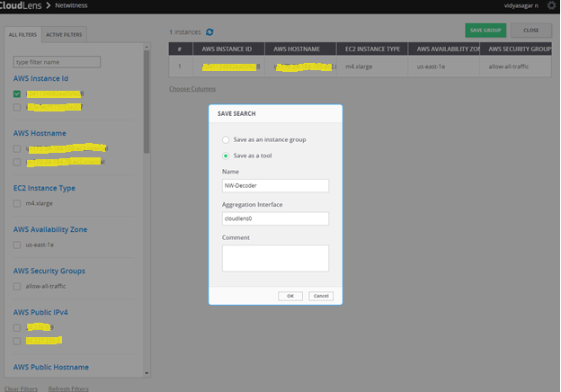Click the filter panel scrollbar down arrow
The image size is (561, 392).
(x=147, y=373)
